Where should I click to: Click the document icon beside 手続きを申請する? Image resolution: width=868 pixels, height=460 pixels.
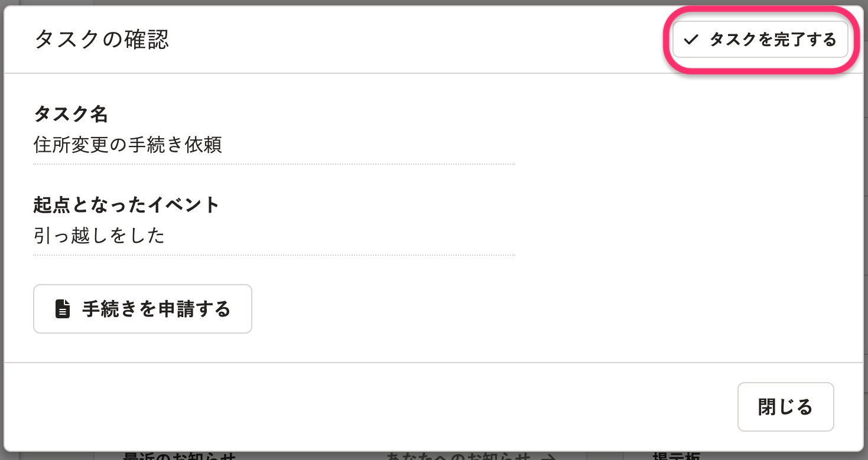pos(63,309)
